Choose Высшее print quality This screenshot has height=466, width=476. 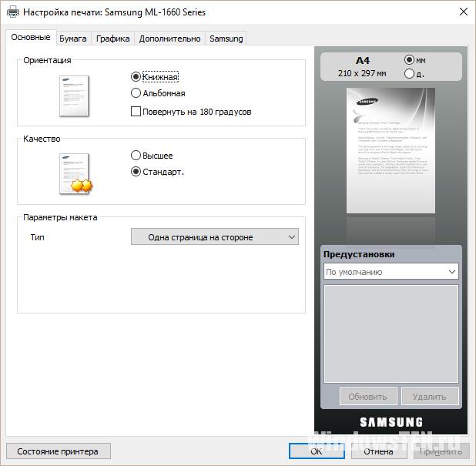point(136,156)
